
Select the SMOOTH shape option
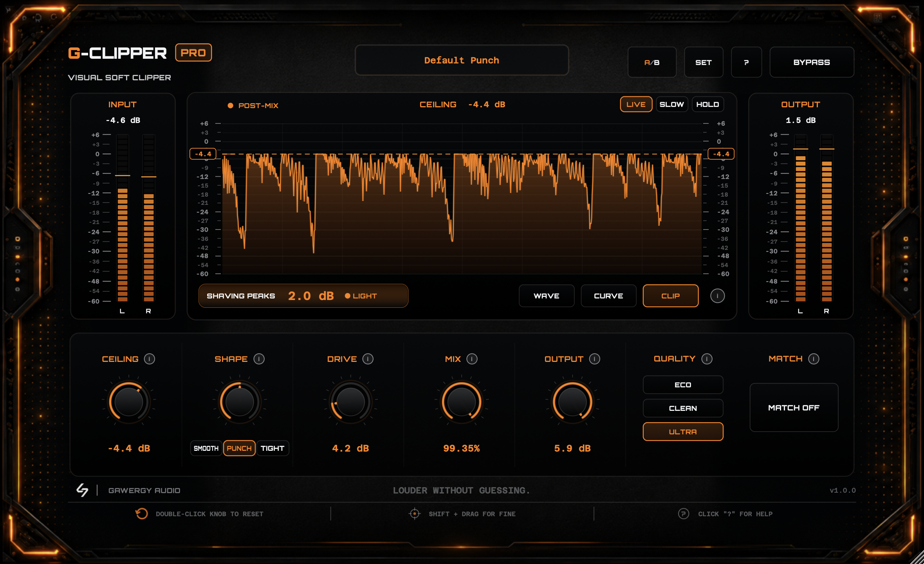pyautogui.click(x=206, y=448)
